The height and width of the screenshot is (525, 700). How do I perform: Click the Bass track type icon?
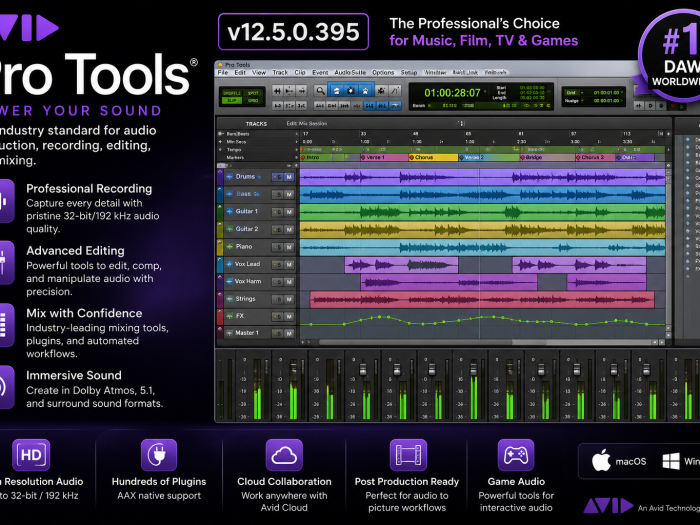click(229, 194)
